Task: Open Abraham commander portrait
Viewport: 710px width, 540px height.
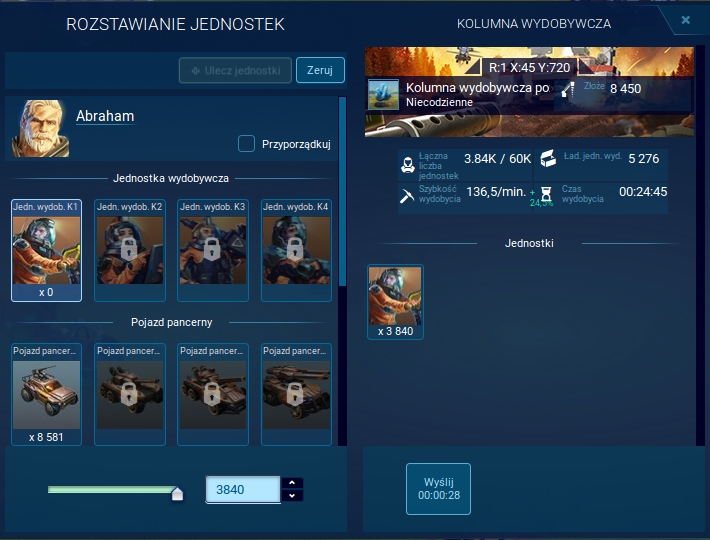Action: click(40, 128)
